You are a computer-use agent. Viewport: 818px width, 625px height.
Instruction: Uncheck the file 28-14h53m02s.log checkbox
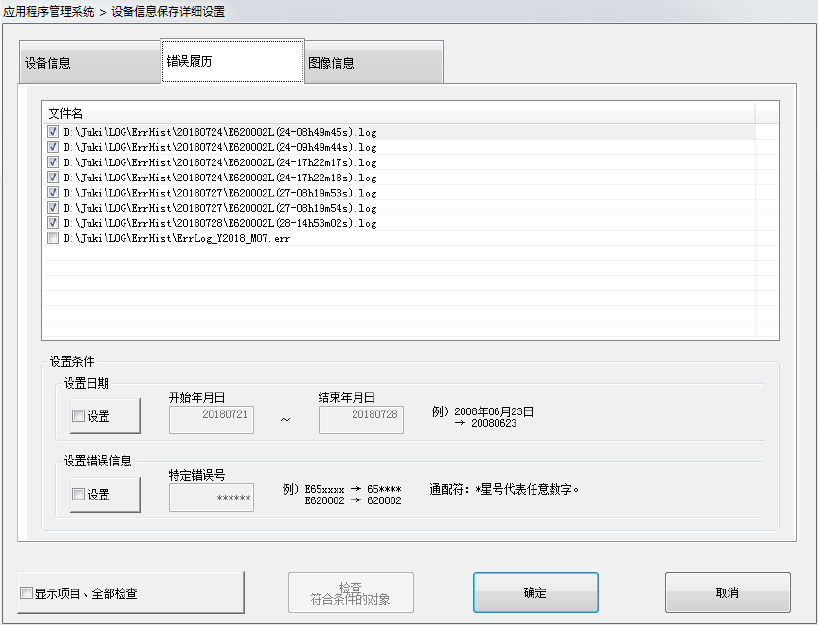coord(53,222)
